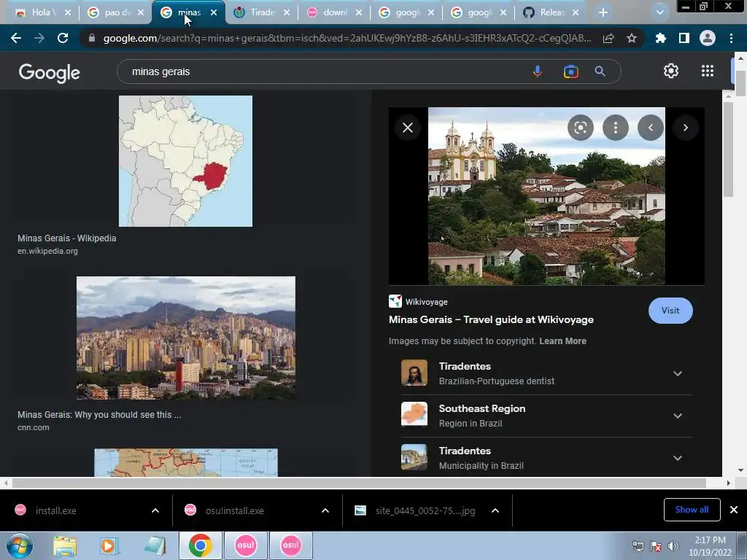Open options for install.exe download
The image size is (747, 560).
155,510
